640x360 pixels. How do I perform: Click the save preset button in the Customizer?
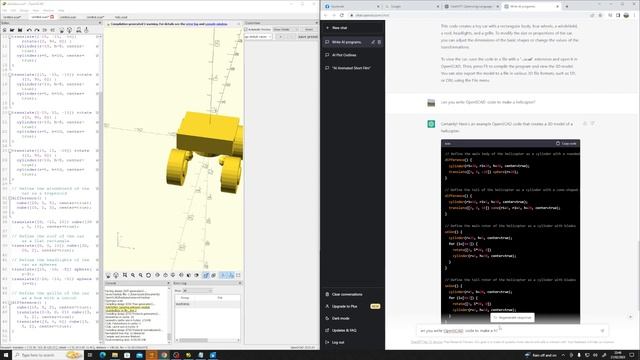point(307,37)
